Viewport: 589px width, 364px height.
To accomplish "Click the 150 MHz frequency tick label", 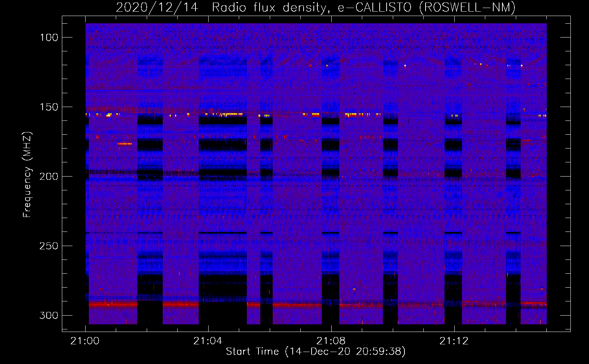I will (x=49, y=107).
